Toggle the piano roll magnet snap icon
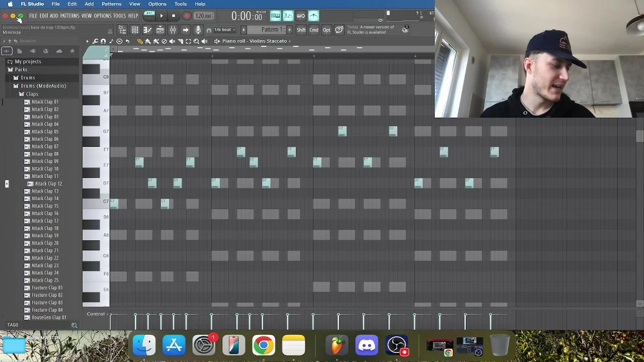The width and height of the screenshot is (644, 362). 103,41
